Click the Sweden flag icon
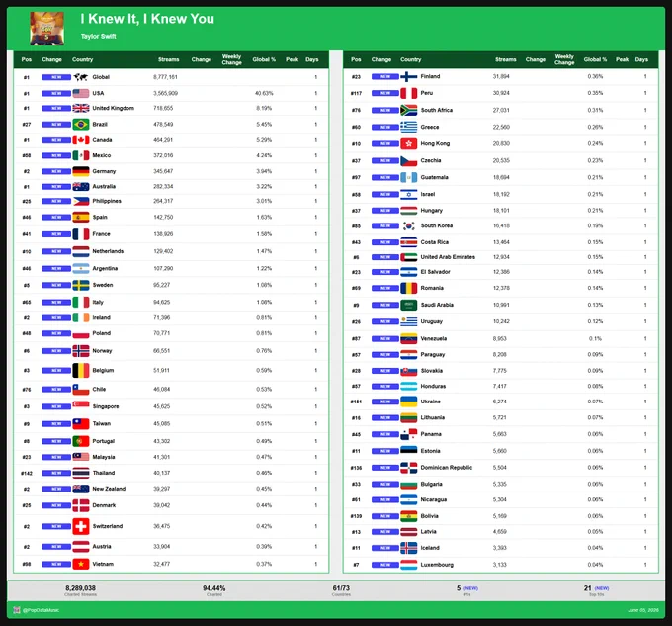Viewport: 672px width, 626px height. coord(81,285)
